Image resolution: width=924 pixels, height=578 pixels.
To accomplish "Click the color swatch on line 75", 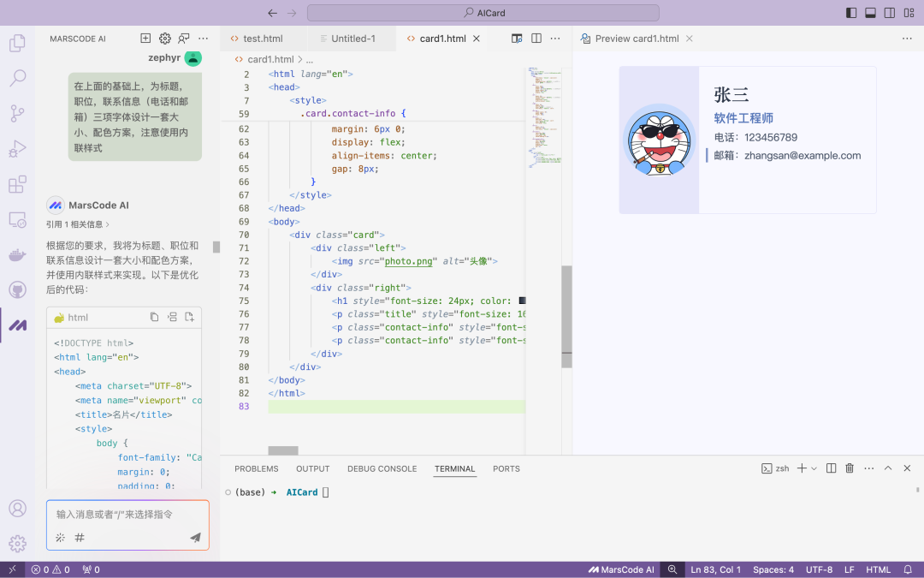I will [522, 301].
